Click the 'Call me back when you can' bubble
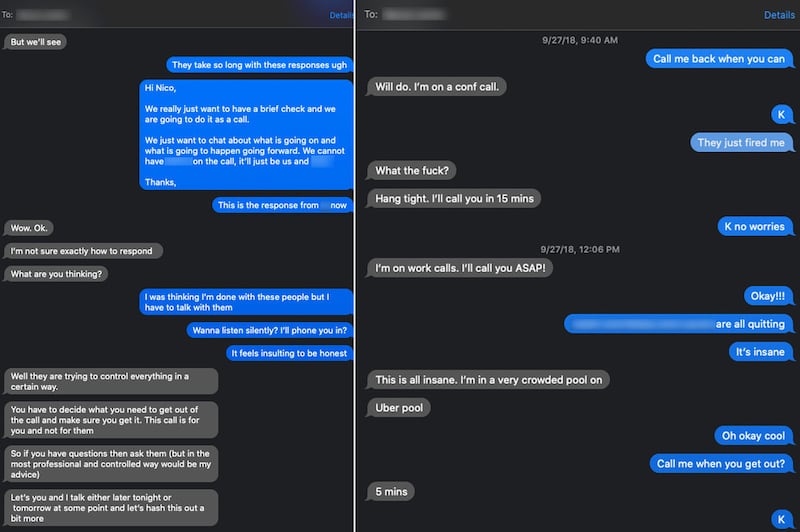 pyautogui.click(x=719, y=59)
